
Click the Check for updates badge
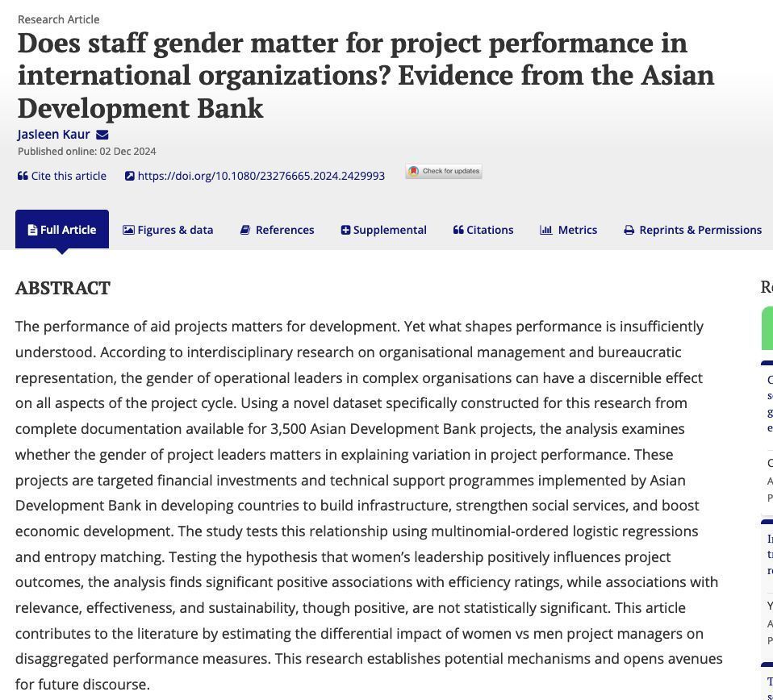(444, 171)
